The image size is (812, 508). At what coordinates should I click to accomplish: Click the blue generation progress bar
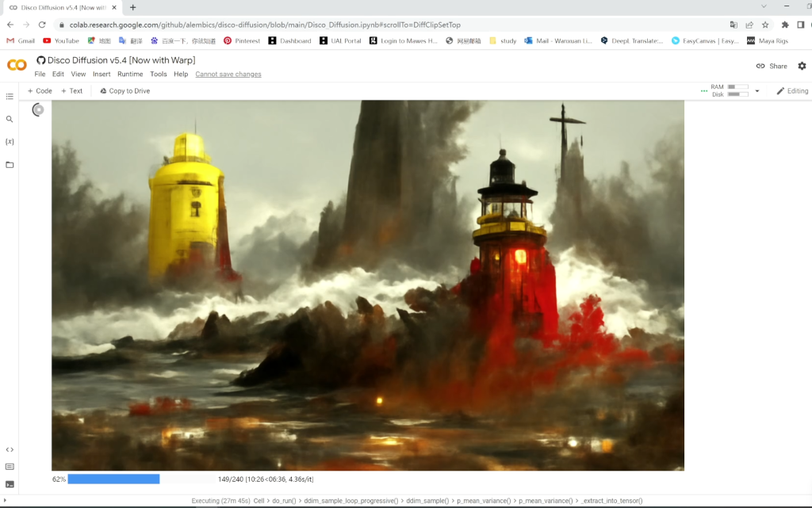[x=113, y=479]
